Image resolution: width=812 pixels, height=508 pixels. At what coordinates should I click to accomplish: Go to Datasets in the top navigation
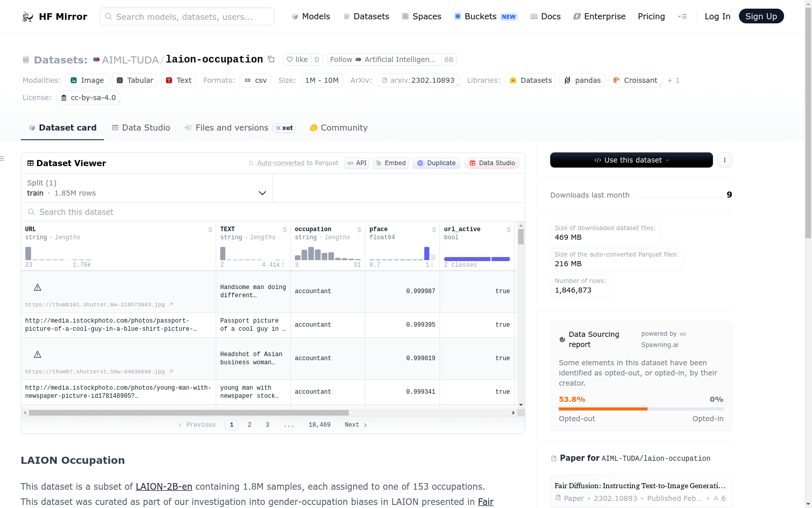366,17
